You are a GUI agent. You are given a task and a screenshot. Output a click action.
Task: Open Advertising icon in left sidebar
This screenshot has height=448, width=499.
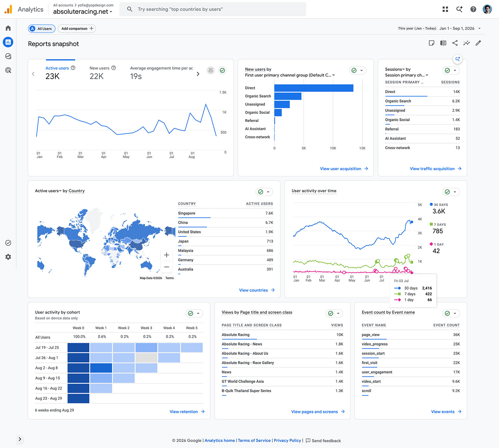pos(8,70)
